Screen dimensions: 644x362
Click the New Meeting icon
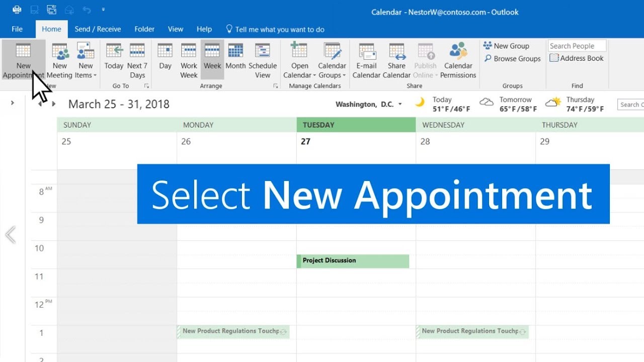coord(60,52)
